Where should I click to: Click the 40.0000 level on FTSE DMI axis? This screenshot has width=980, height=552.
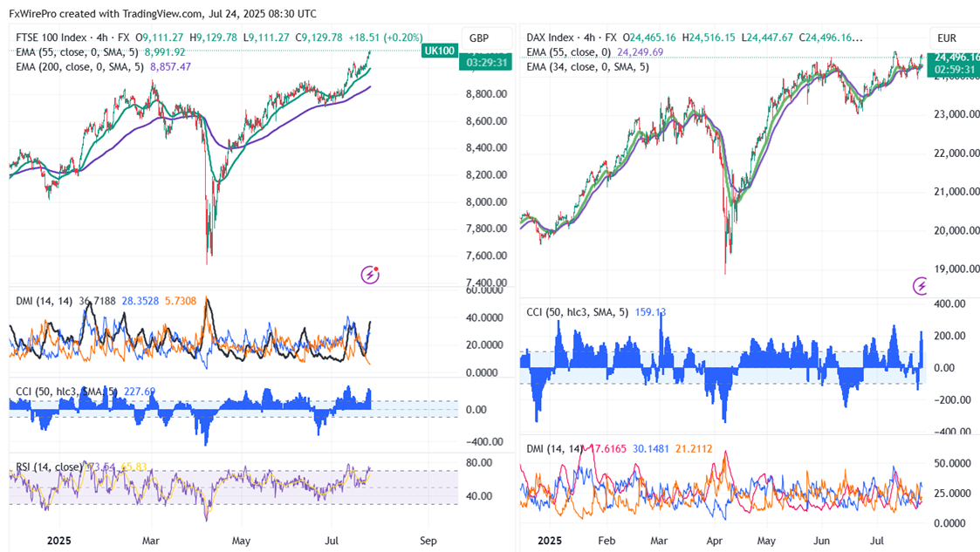pos(484,317)
